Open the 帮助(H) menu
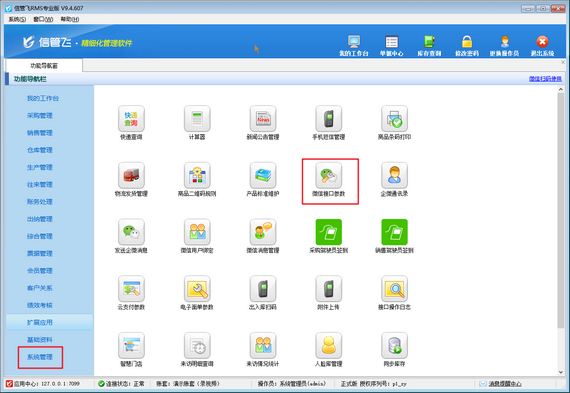This screenshot has height=393, width=570. tap(69, 19)
